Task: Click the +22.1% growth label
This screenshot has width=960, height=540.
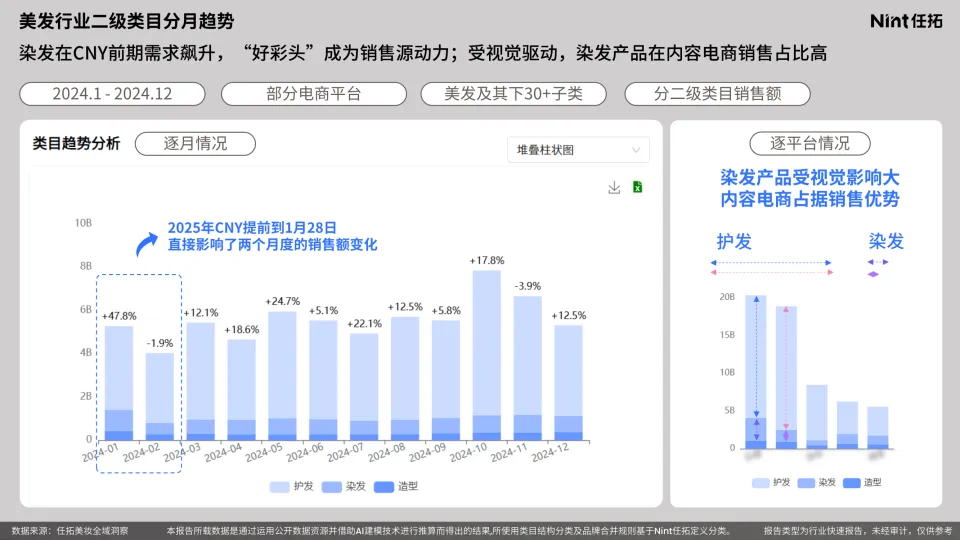Action: (x=364, y=323)
